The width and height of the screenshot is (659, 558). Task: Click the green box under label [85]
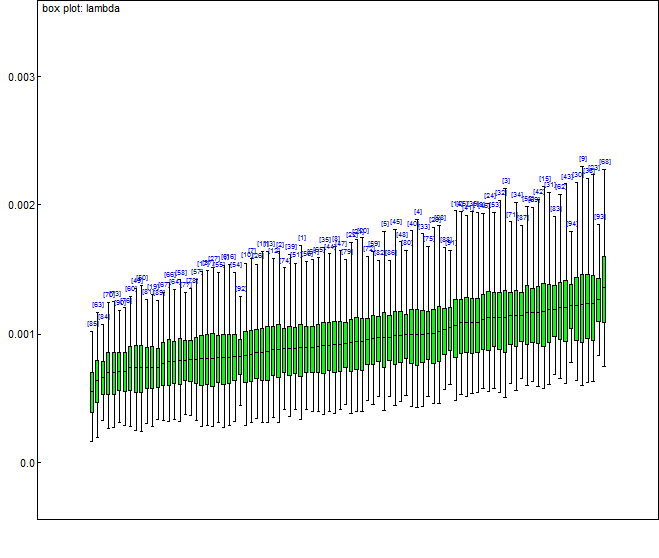[x=92, y=392]
